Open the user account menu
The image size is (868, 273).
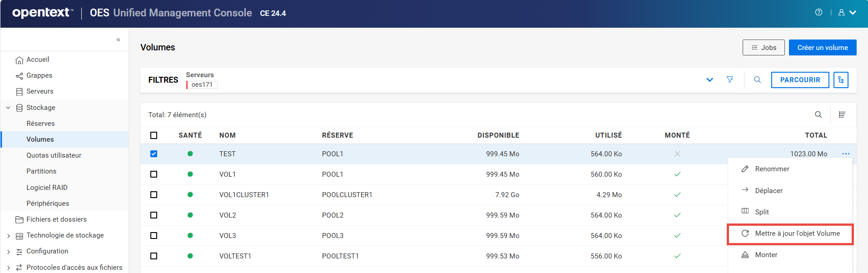pyautogui.click(x=847, y=13)
